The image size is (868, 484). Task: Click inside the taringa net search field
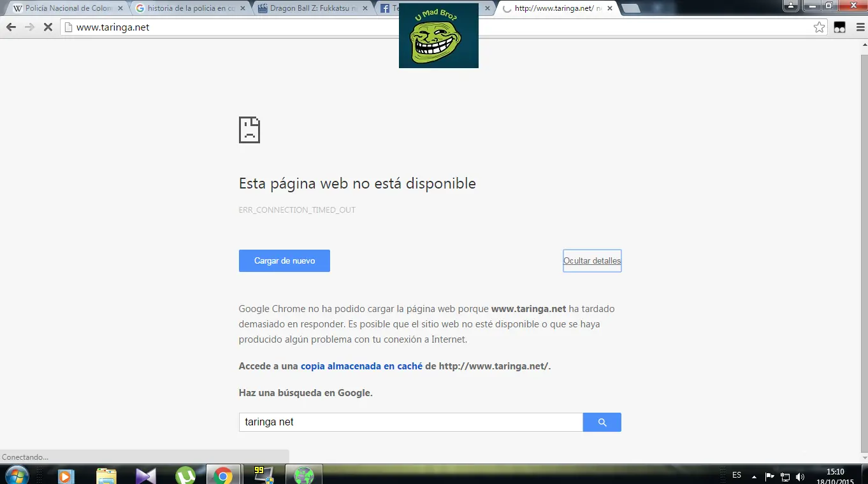[408, 422]
